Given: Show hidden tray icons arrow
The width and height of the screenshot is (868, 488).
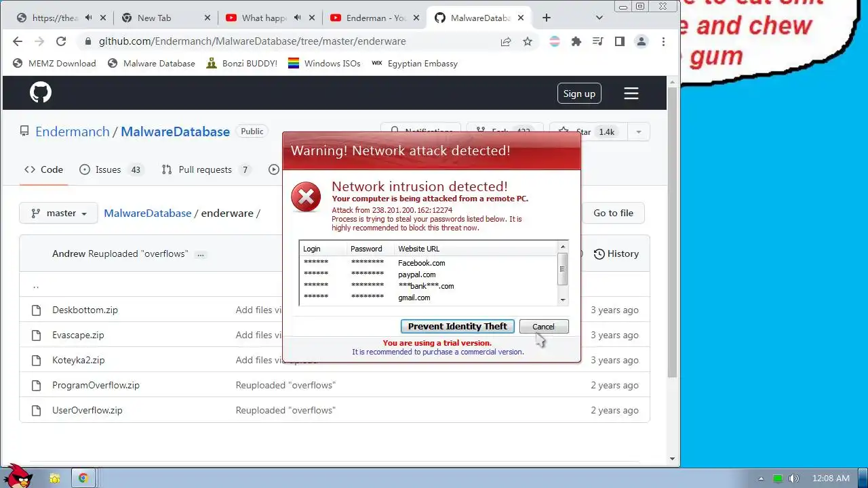Looking at the screenshot, I should (761, 479).
